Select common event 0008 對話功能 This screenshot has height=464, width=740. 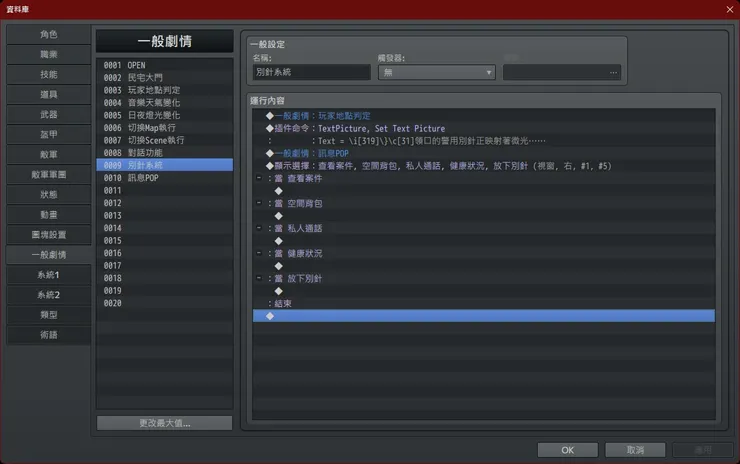pyautogui.click(x=165, y=152)
